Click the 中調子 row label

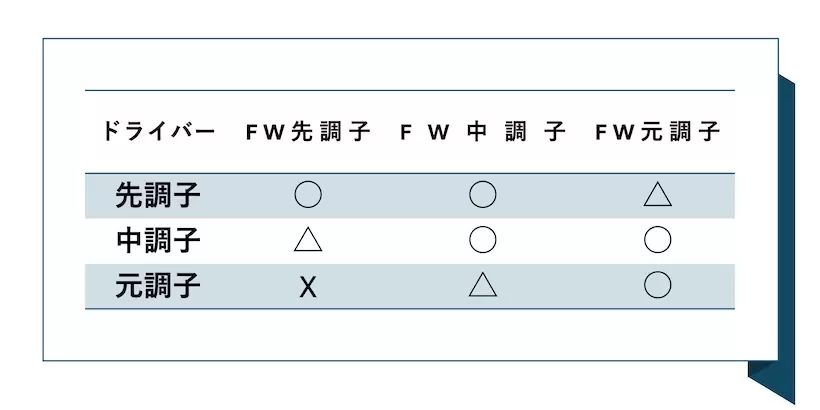point(159,241)
